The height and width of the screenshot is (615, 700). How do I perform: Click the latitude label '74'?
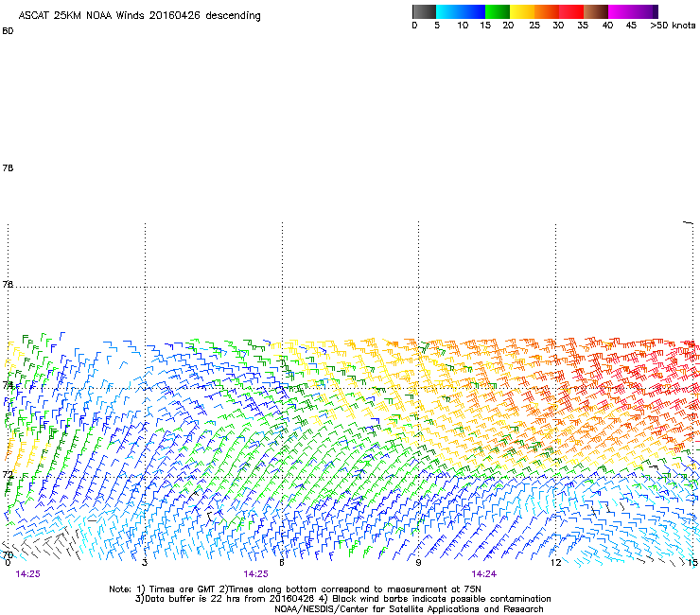(8, 385)
